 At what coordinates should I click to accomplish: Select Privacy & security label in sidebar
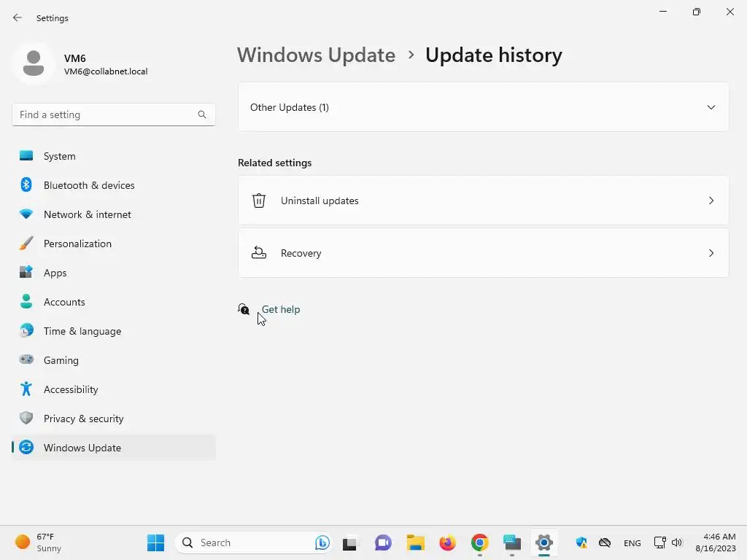pyautogui.click(x=83, y=419)
